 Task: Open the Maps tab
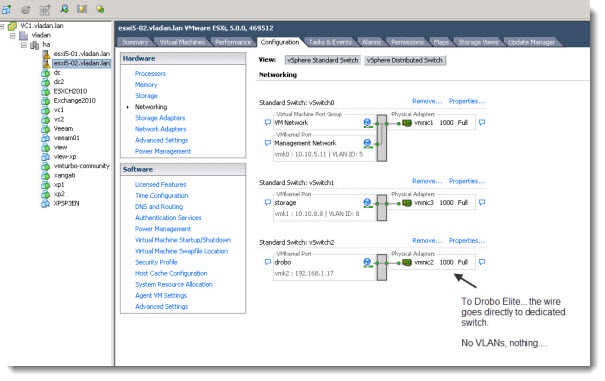pyautogui.click(x=441, y=42)
